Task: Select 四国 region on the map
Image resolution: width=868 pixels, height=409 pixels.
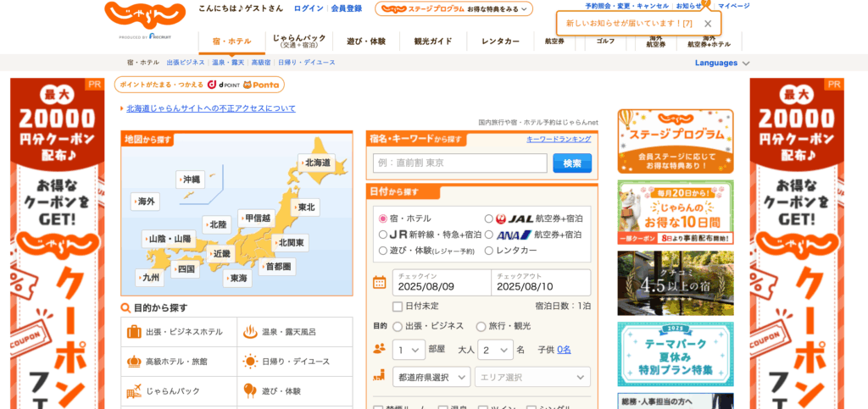Action: (185, 269)
